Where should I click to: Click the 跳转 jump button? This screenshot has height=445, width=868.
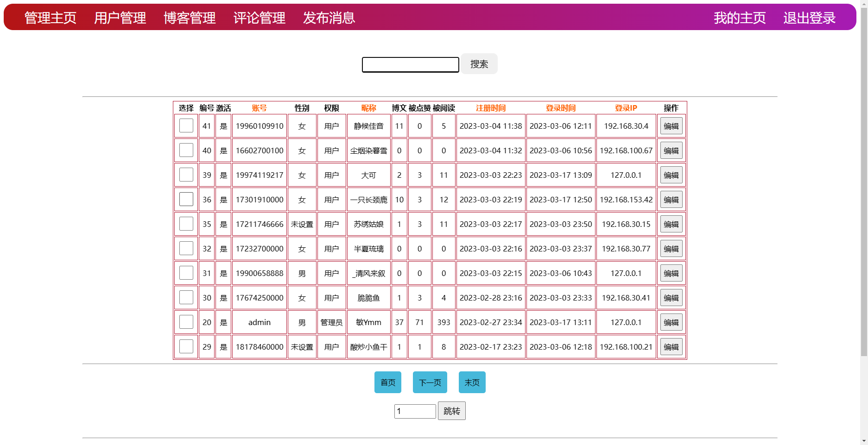[x=452, y=411]
